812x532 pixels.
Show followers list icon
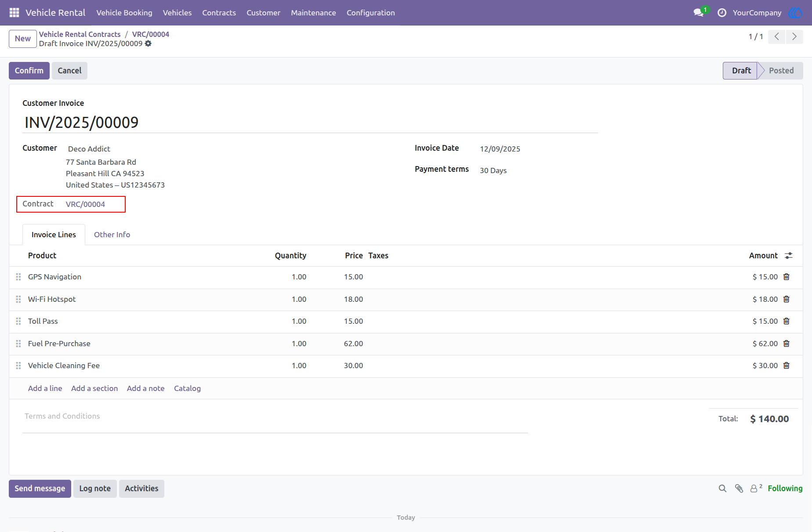pyautogui.click(x=756, y=488)
